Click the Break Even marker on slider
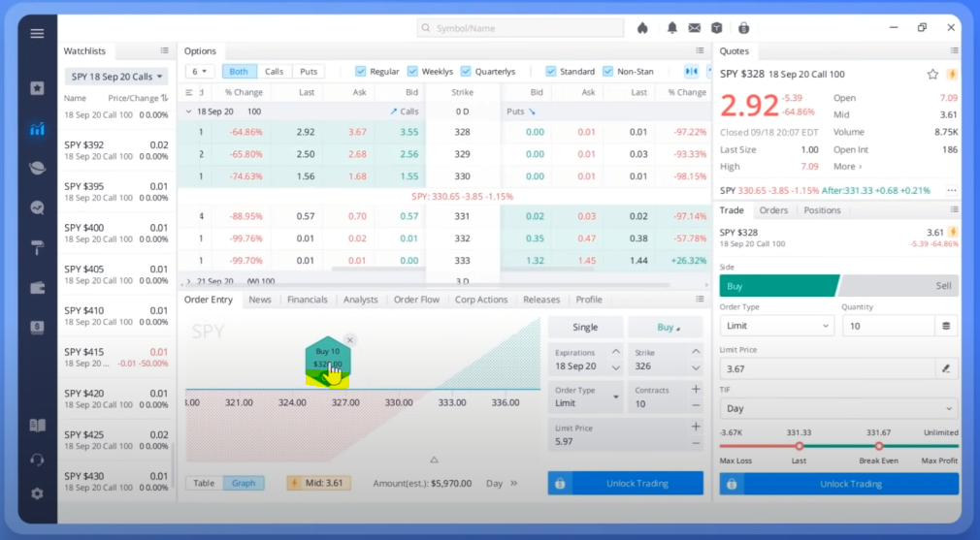The image size is (980, 540). point(879,446)
